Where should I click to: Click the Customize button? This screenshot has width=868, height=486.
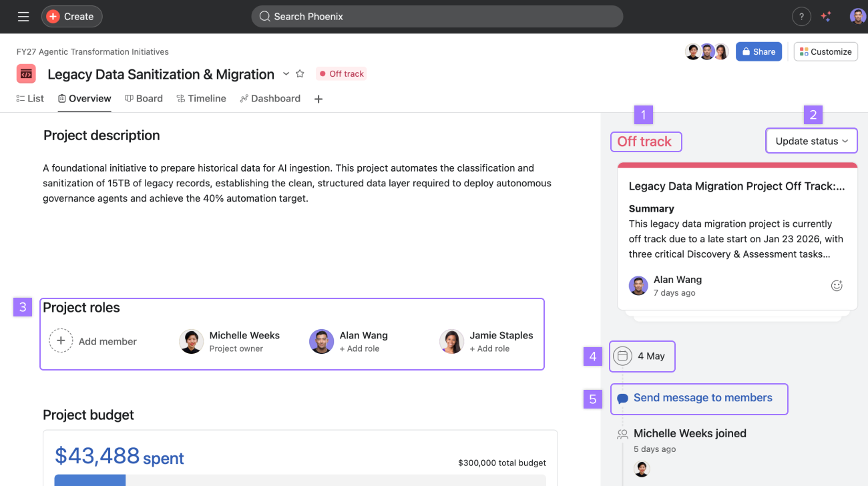click(825, 51)
